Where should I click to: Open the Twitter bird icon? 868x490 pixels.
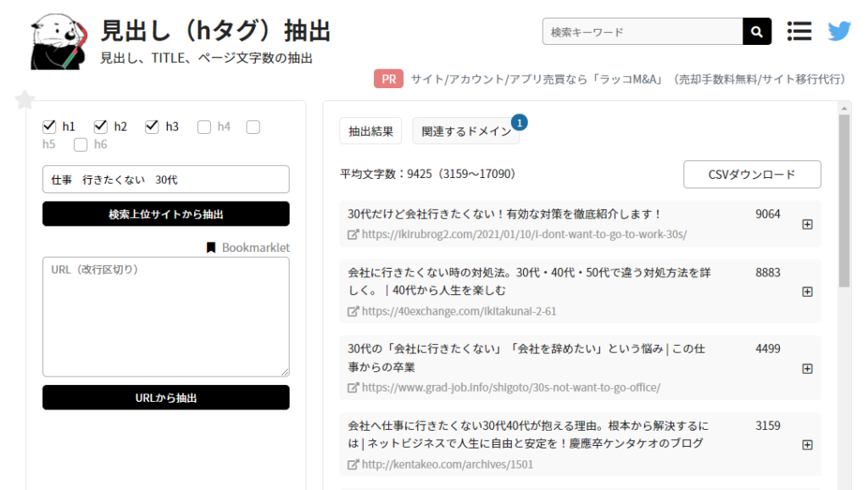[839, 31]
